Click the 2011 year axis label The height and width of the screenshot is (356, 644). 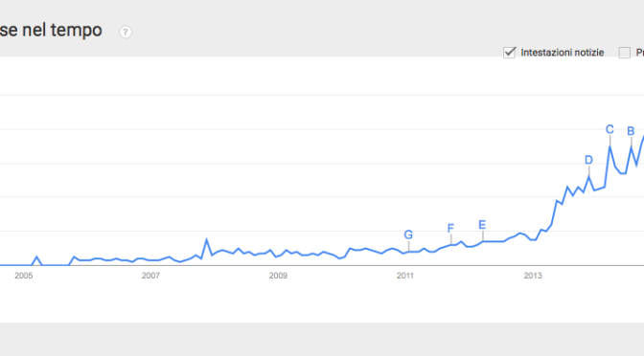click(x=405, y=276)
